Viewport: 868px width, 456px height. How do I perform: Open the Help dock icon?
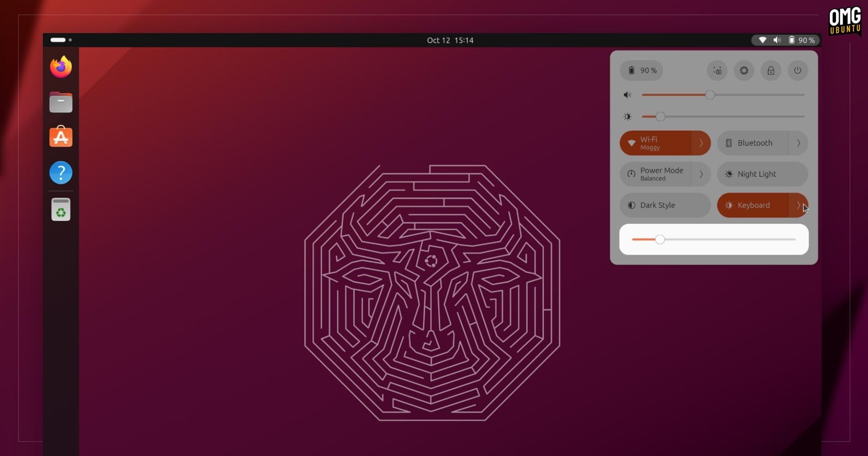[x=61, y=172]
